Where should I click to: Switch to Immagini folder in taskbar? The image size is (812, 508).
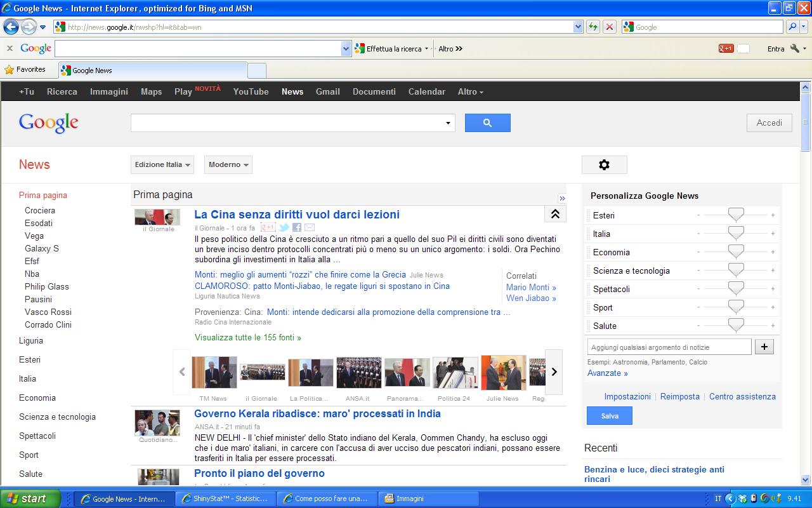(x=428, y=498)
